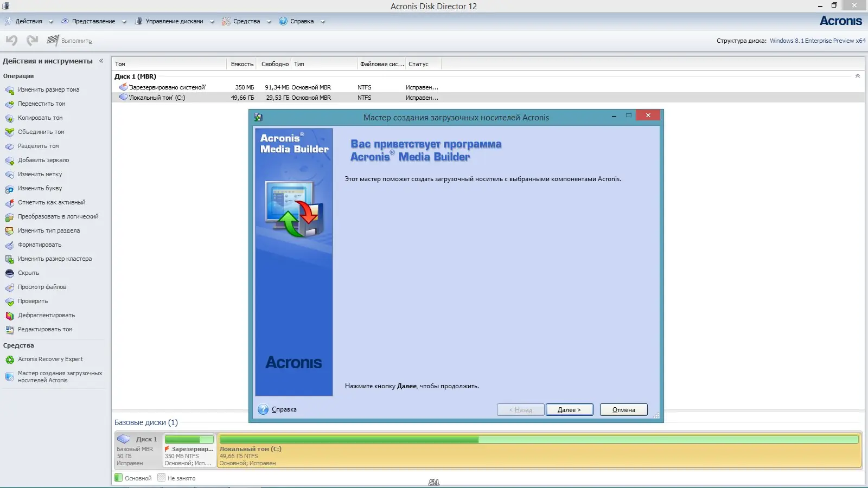Screen dimensions: 868x488
Task: Click Далее to continue the wizard
Action: [x=569, y=410]
